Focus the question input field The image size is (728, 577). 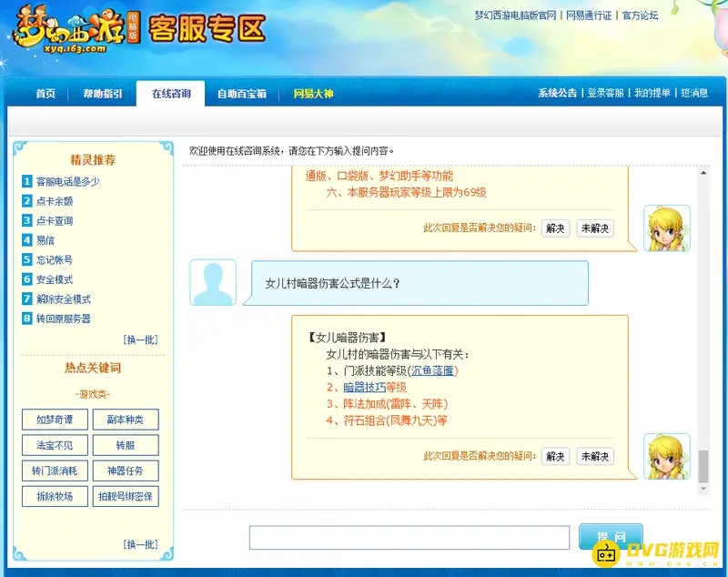click(x=409, y=538)
